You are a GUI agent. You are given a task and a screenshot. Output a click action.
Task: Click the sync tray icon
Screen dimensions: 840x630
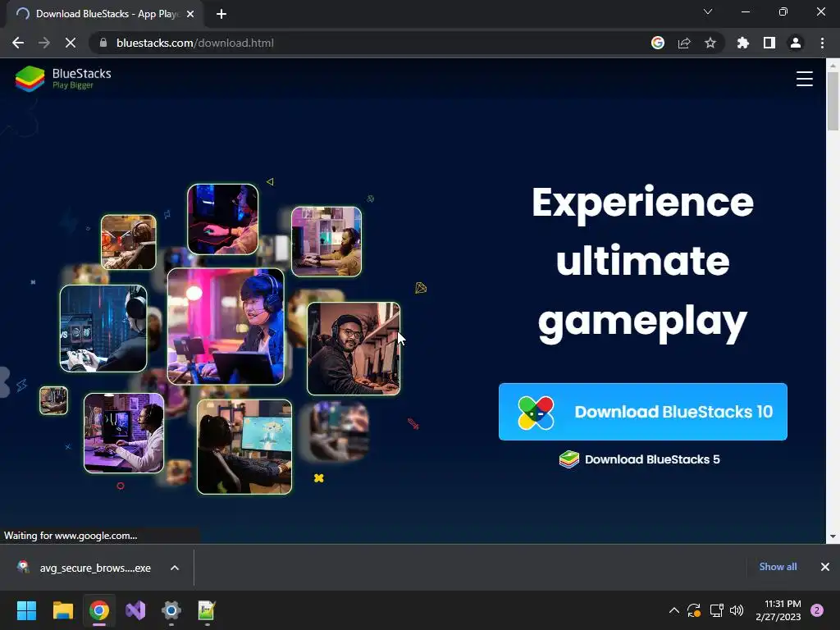[694, 610]
